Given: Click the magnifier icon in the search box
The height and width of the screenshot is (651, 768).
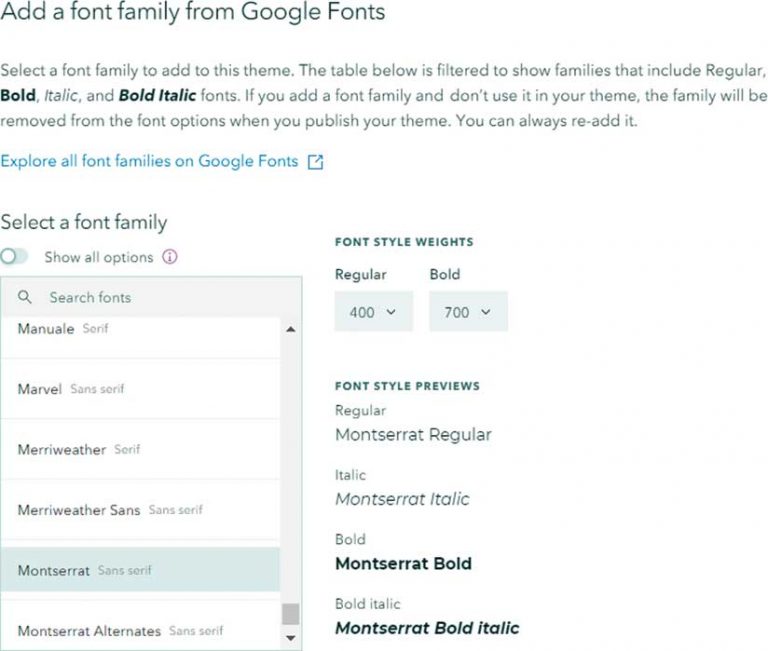Looking at the screenshot, I should tap(24, 297).
